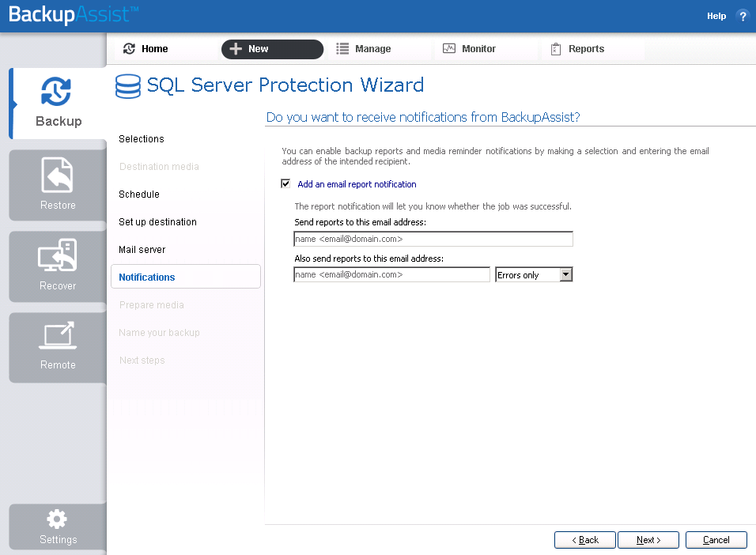Viewport: 756px width, 555px height.
Task: Open the Remote section icon
Action: pyautogui.click(x=58, y=335)
